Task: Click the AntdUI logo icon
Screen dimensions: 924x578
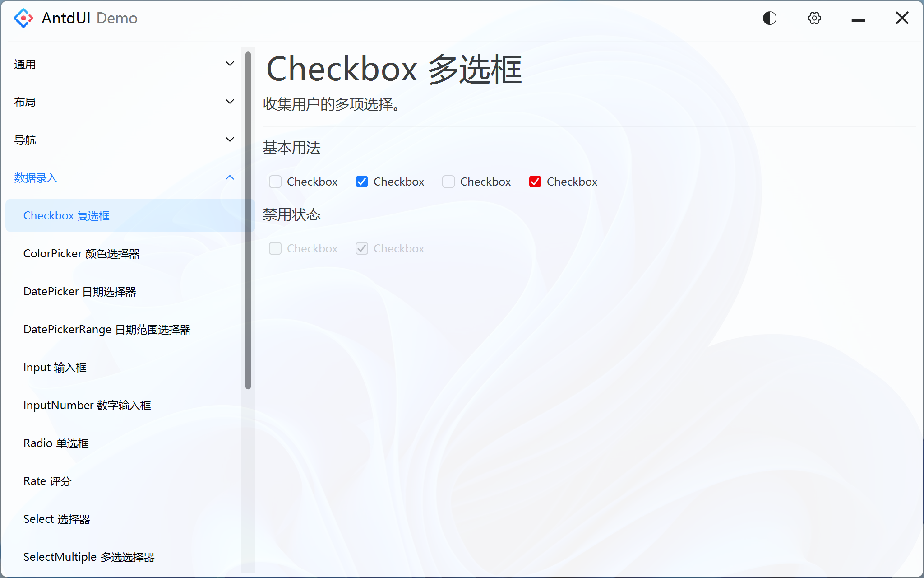Action: pyautogui.click(x=23, y=18)
